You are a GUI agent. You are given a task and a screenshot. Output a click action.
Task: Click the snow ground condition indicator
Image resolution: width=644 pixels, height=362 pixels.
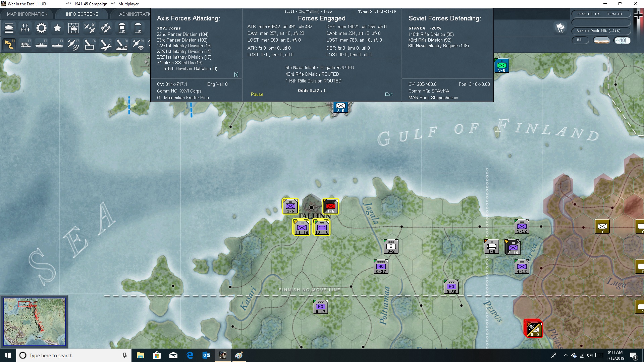tap(601, 41)
